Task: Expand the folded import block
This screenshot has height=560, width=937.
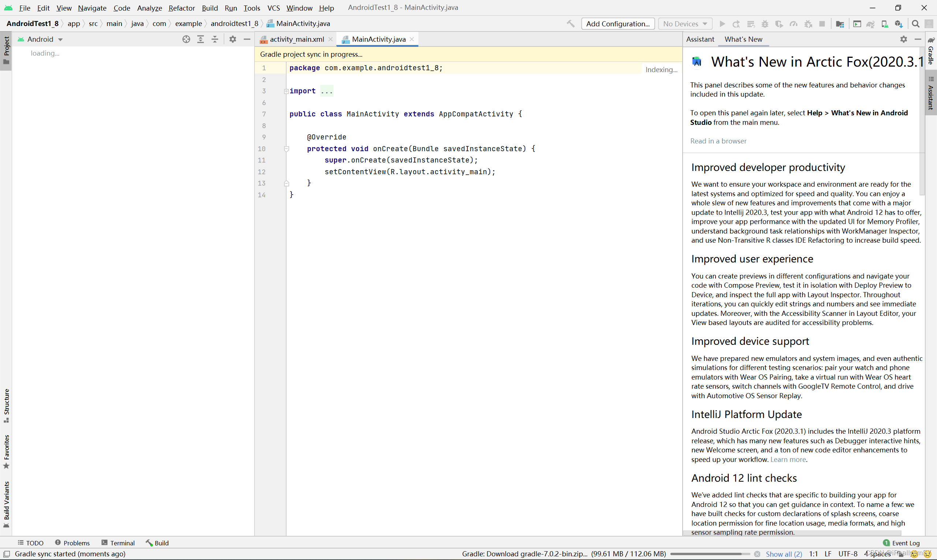Action: (x=287, y=92)
